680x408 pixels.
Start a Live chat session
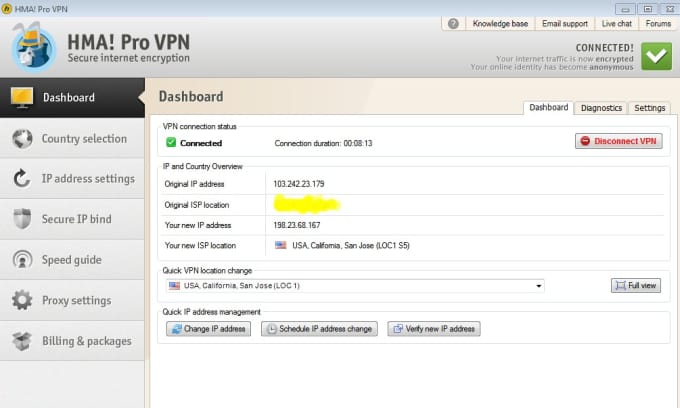[616, 24]
